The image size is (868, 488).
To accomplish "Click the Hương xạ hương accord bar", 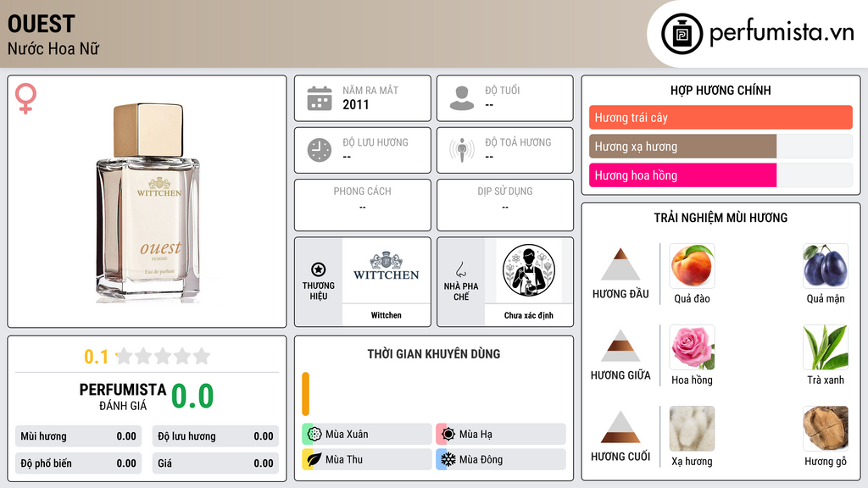I will pos(721,146).
